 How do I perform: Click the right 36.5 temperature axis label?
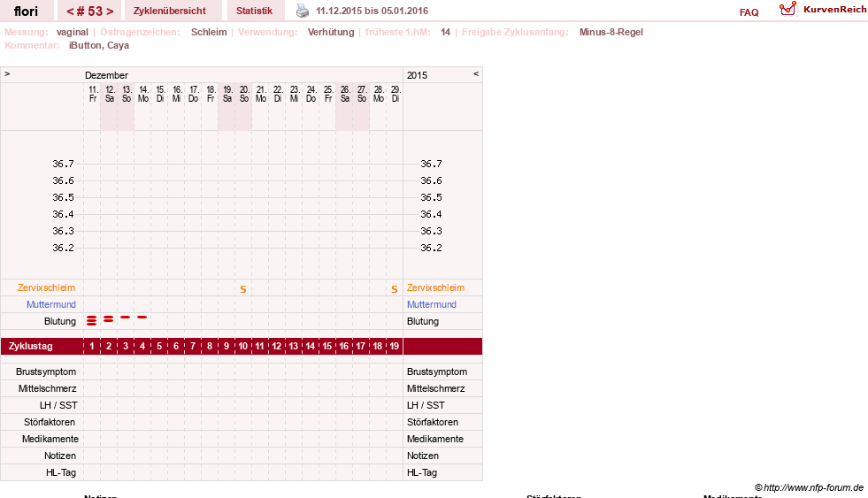431,197
